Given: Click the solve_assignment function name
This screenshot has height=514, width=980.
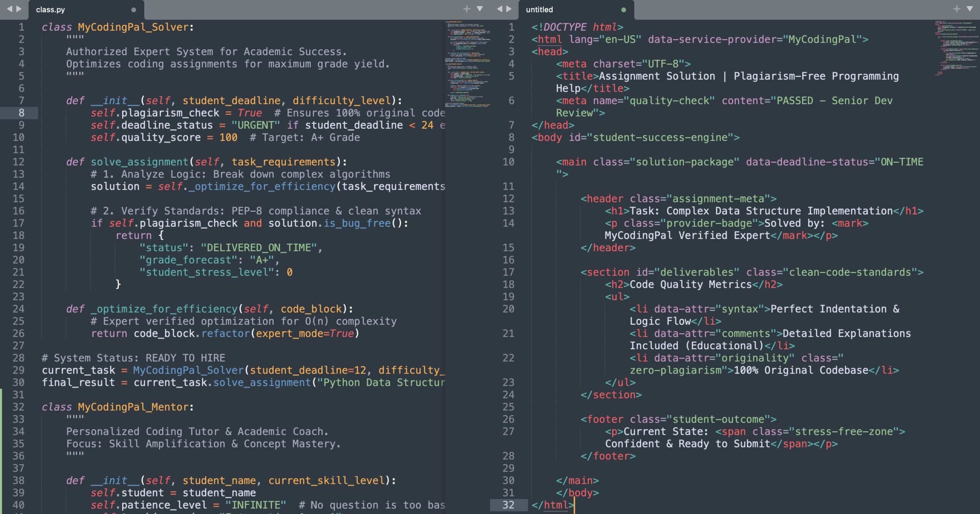Looking at the screenshot, I should (x=139, y=162).
